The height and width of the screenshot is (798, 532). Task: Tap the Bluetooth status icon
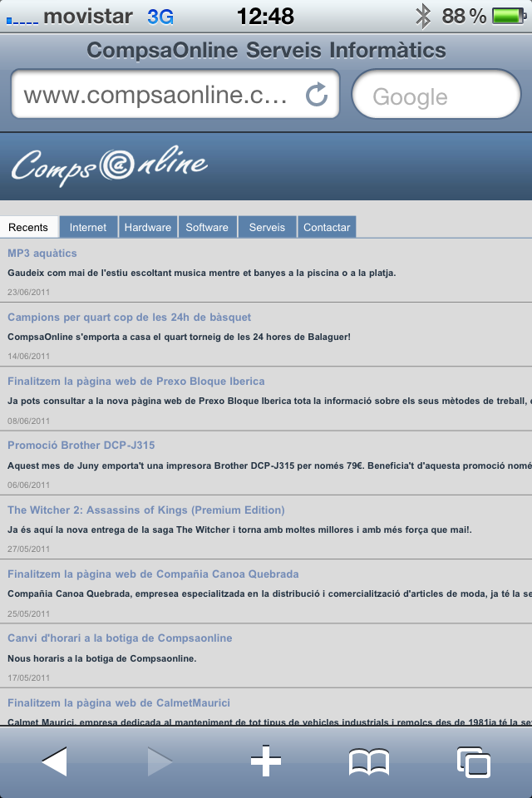pos(423,17)
